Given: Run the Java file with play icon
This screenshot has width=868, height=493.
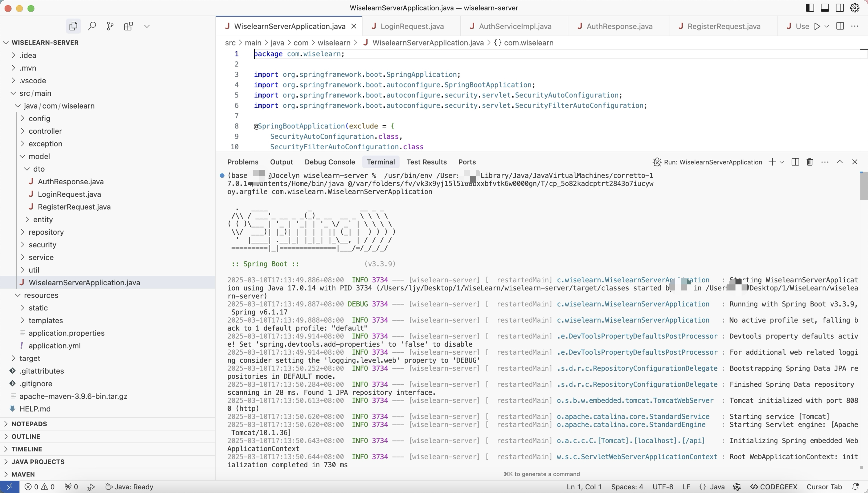Looking at the screenshot, I should tap(817, 26).
